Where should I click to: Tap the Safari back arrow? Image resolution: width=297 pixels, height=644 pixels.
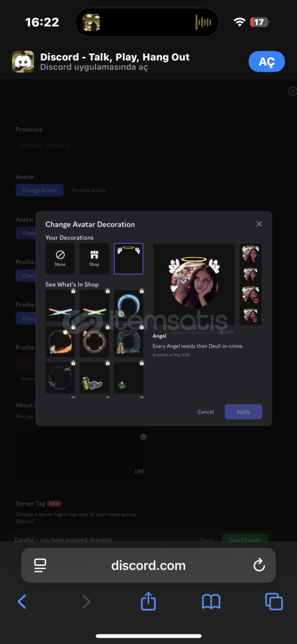coord(22,602)
